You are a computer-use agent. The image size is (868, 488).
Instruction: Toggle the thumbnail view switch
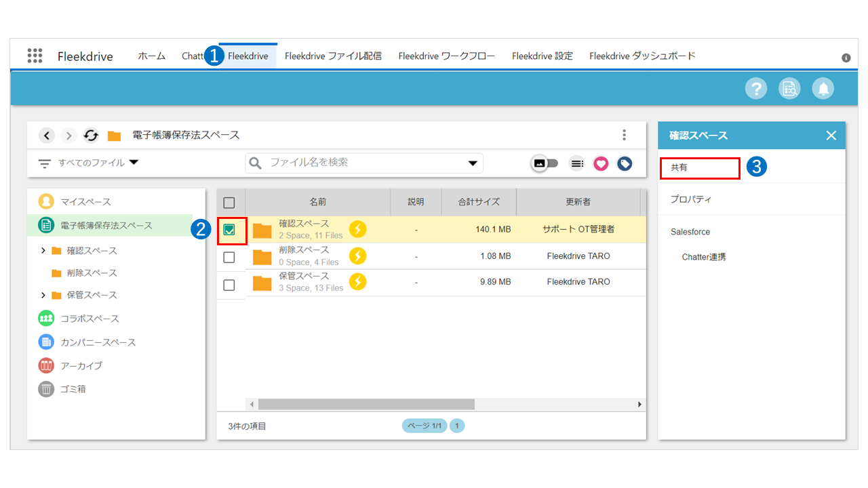545,163
